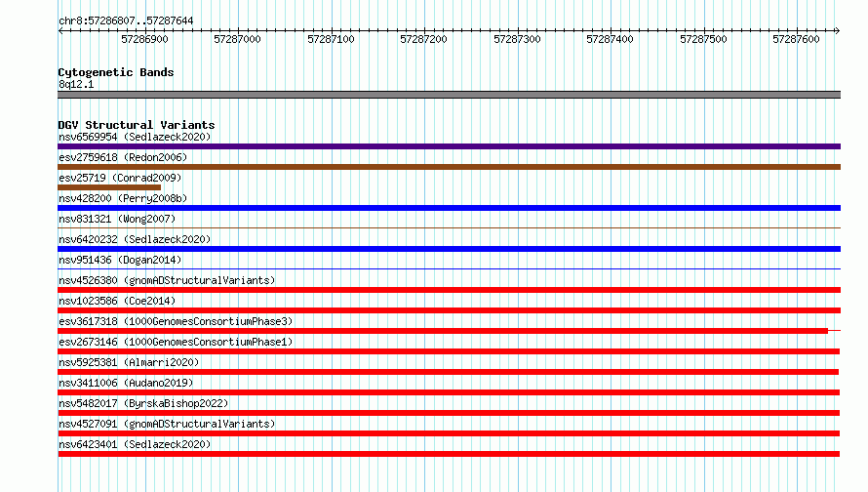Viewport: 868px width, 492px height.
Task: Click the nsv4526380 (gnomADStructuralVariants) label
Action: click(x=167, y=280)
